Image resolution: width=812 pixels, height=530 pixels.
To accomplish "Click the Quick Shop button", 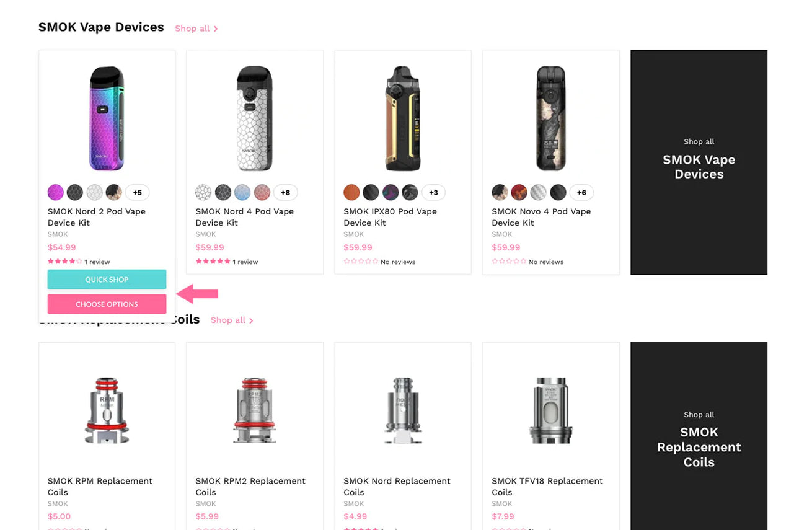I will [107, 280].
